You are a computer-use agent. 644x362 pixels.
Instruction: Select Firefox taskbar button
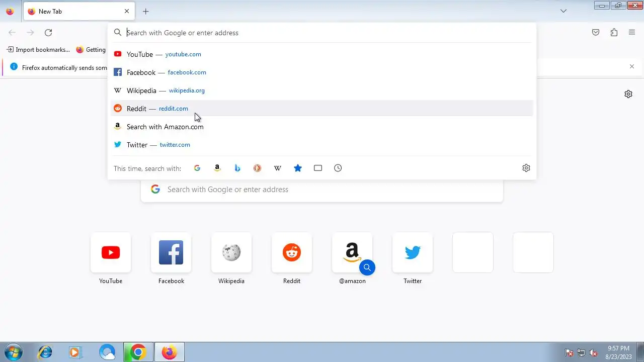(169, 352)
